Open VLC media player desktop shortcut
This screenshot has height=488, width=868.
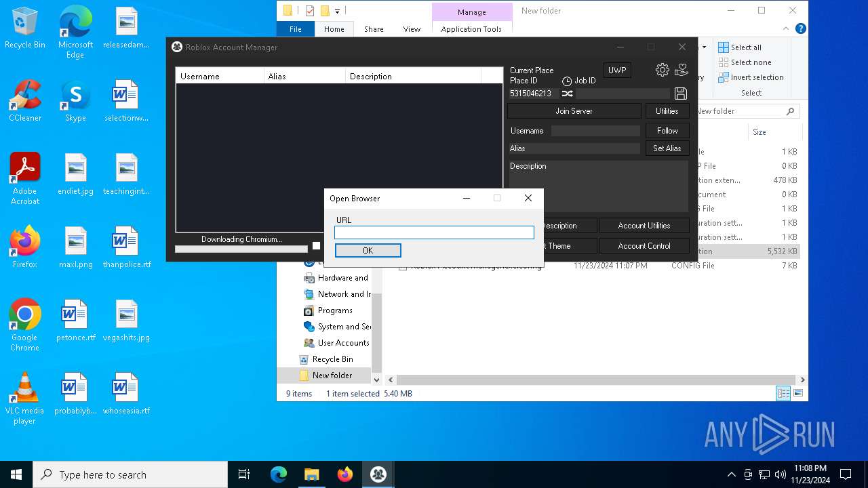coord(25,399)
